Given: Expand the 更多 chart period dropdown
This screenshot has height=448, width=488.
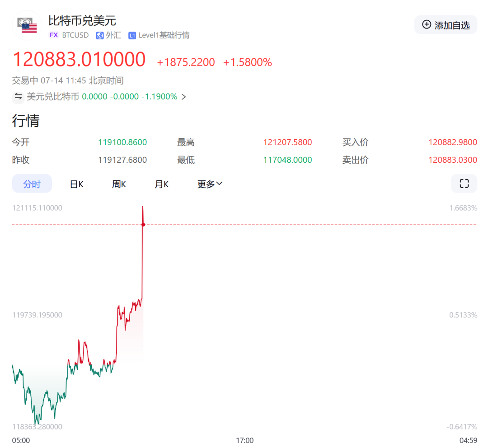Looking at the screenshot, I should [x=210, y=184].
